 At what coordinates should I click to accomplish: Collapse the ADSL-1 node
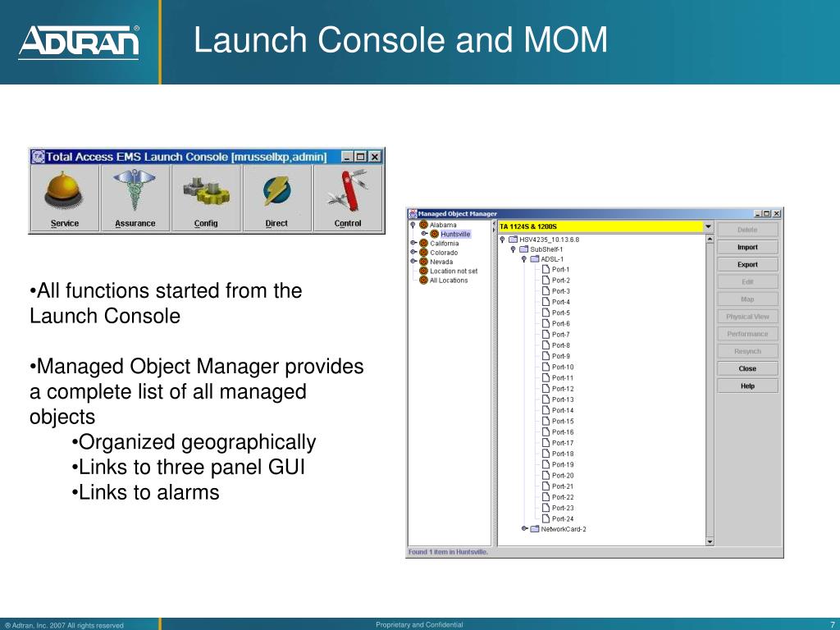click(524, 258)
